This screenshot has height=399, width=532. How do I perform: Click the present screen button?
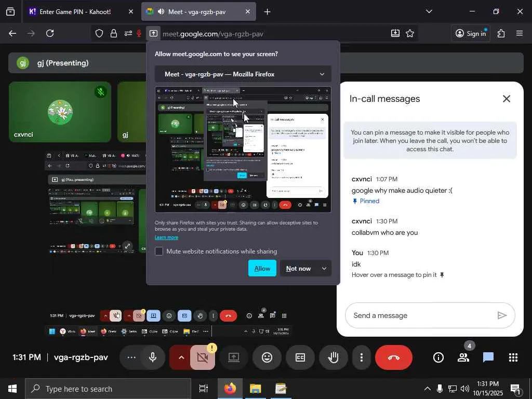[x=234, y=357]
